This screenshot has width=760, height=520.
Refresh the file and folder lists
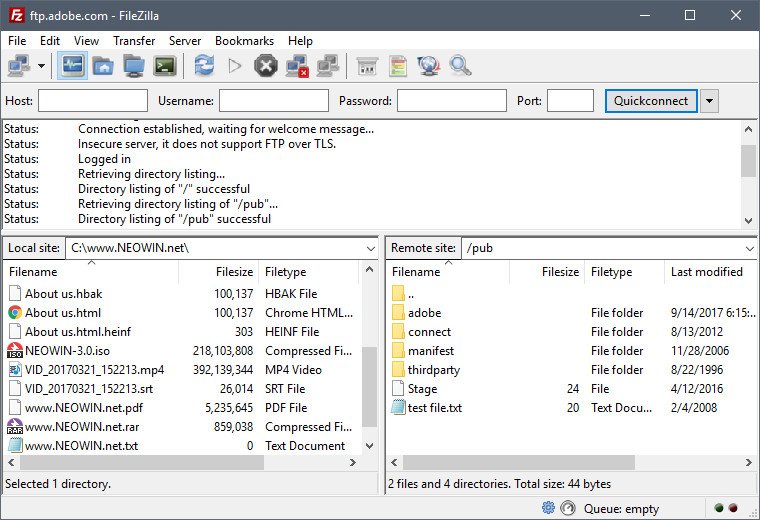coord(204,66)
